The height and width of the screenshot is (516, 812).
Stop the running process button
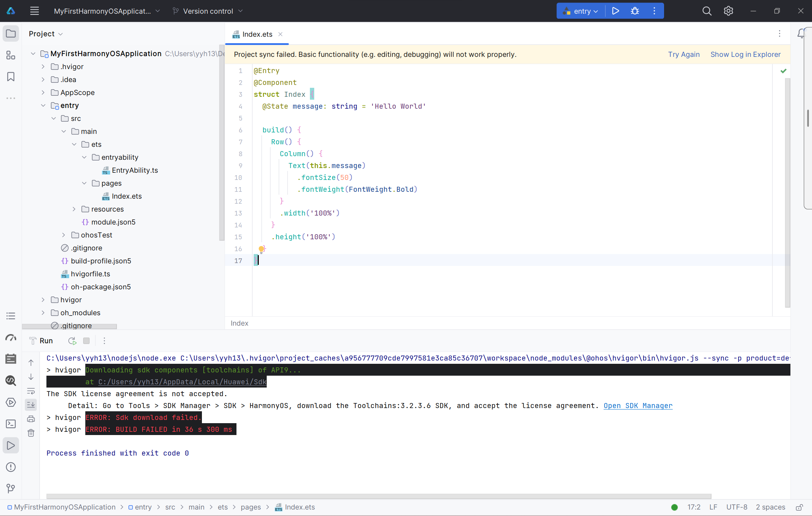[x=86, y=341]
